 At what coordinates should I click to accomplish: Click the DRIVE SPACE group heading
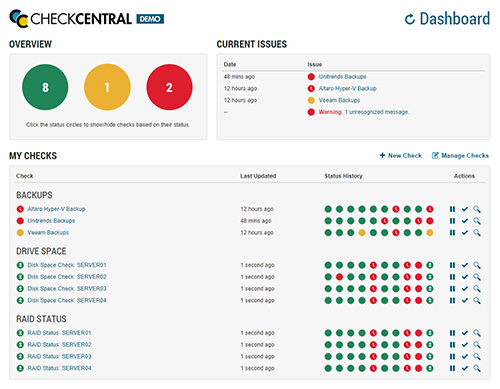coord(41,251)
